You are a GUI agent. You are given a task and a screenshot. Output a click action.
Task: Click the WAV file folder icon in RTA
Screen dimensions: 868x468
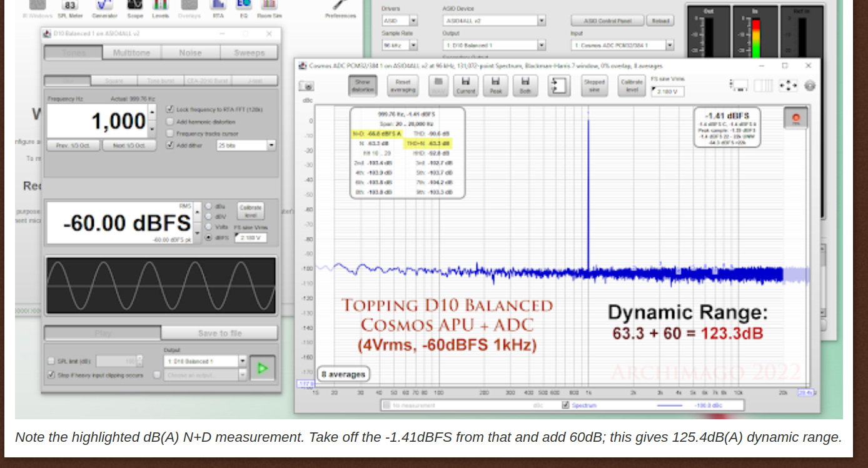pos(438,86)
